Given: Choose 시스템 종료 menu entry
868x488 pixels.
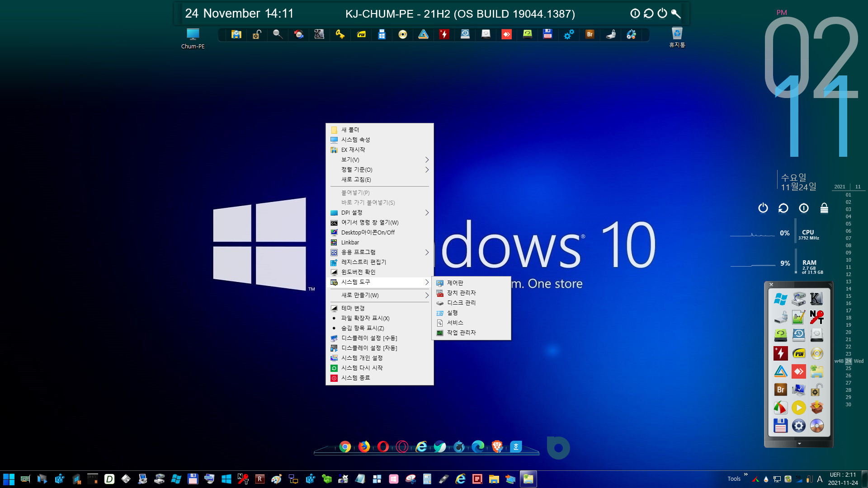Looking at the screenshot, I should pos(380,378).
